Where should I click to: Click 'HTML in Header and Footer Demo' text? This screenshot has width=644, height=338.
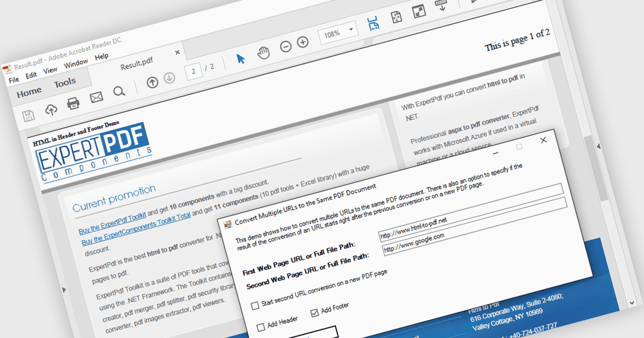tap(76, 134)
